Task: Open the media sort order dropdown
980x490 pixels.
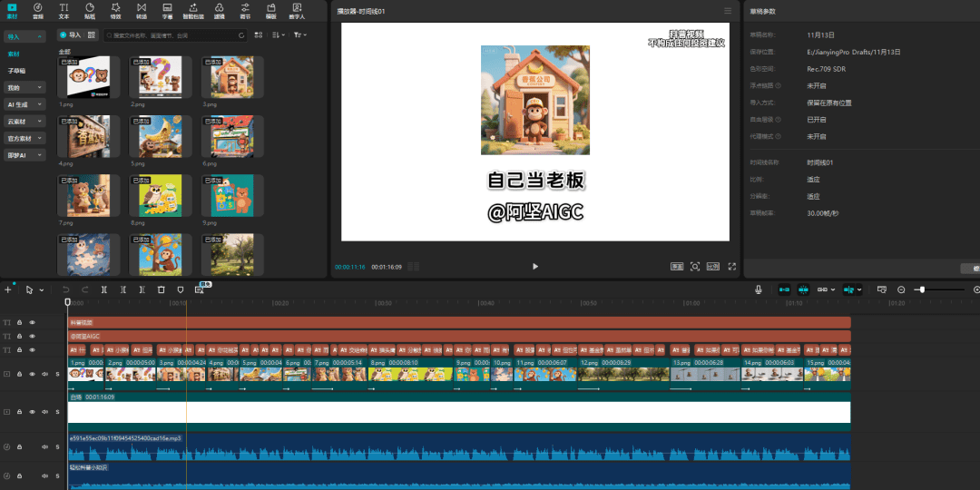Action: click(x=279, y=35)
